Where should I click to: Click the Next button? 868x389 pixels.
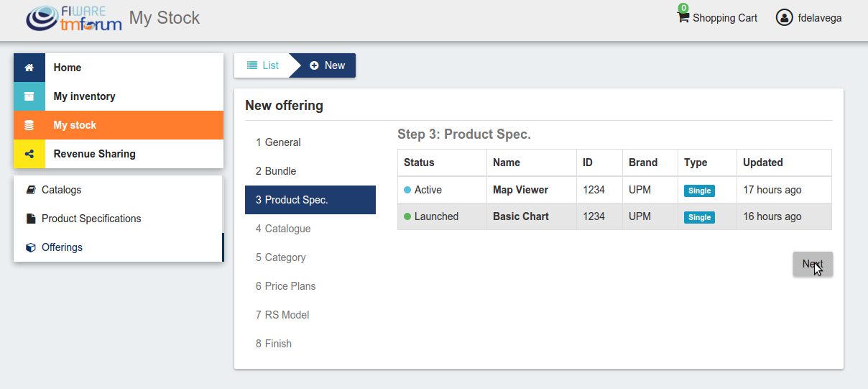(813, 264)
